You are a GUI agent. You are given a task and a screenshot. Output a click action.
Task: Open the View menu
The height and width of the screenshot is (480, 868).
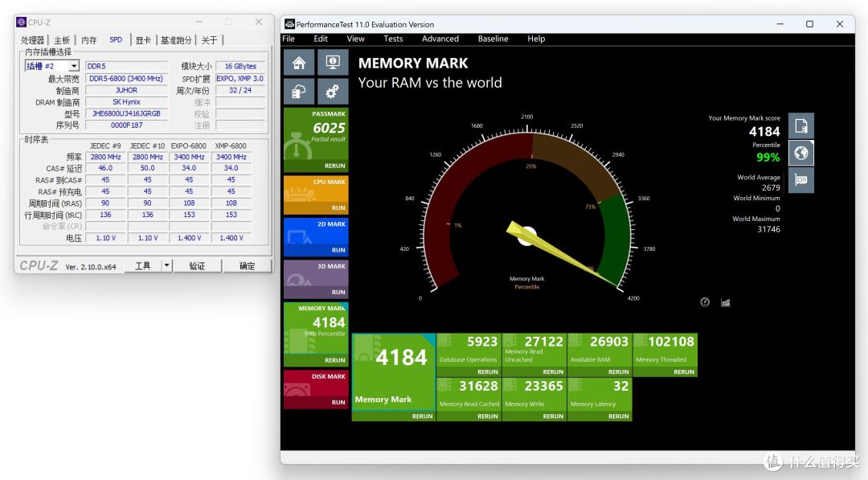(x=355, y=39)
